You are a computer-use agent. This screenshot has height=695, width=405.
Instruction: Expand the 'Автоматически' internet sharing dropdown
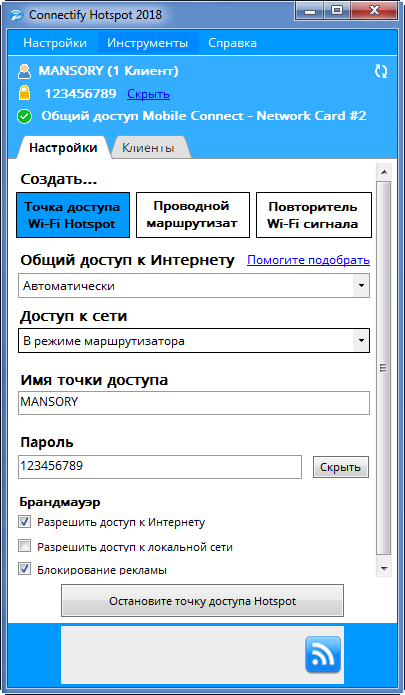click(194, 286)
